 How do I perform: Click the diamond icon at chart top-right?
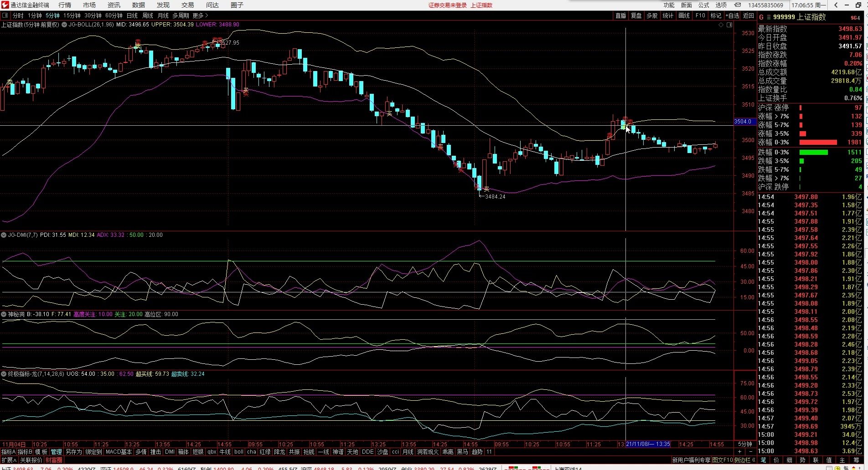tap(721, 25)
